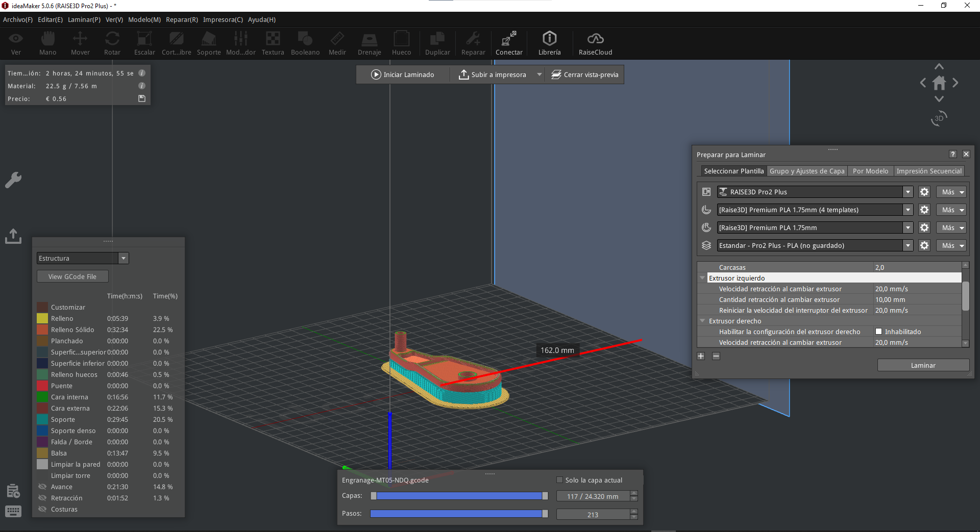Collapse the Extrusor derecho group
Image resolution: width=980 pixels, height=532 pixels.
(x=703, y=321)
